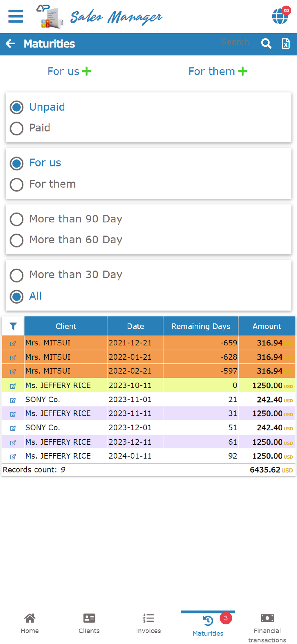Click into the Search field
Screen dimensions: 297x644
[235, 42]
